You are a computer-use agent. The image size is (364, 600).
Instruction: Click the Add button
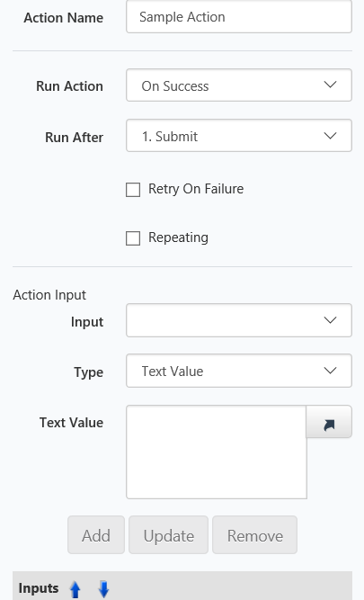coord(96,534)
